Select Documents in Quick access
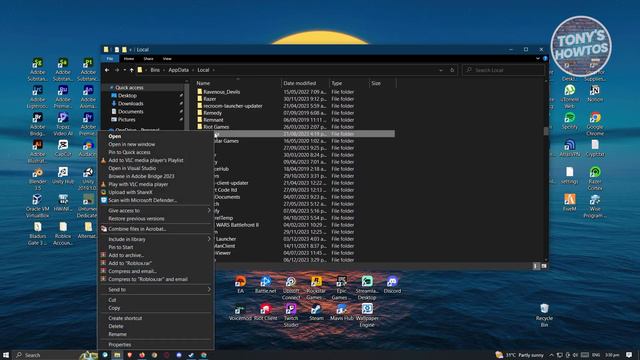Screen dimensions: 640x360 (x=131, y=111)
